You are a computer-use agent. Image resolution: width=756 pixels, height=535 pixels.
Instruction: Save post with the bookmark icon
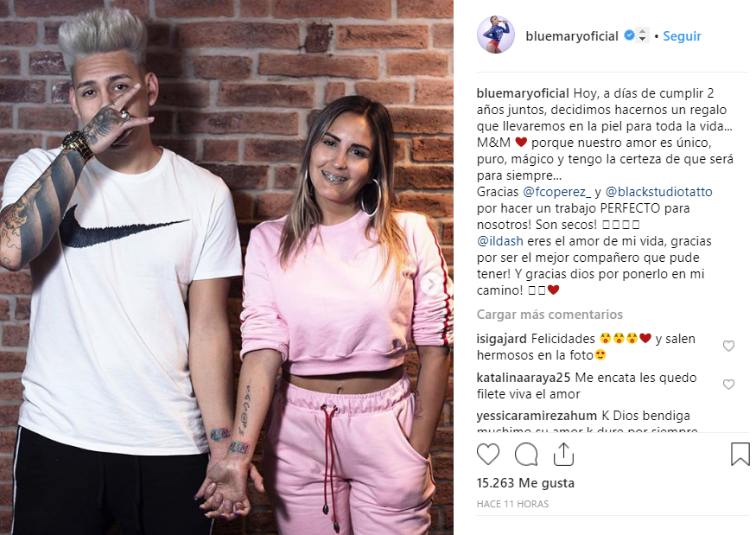[740, 454]
